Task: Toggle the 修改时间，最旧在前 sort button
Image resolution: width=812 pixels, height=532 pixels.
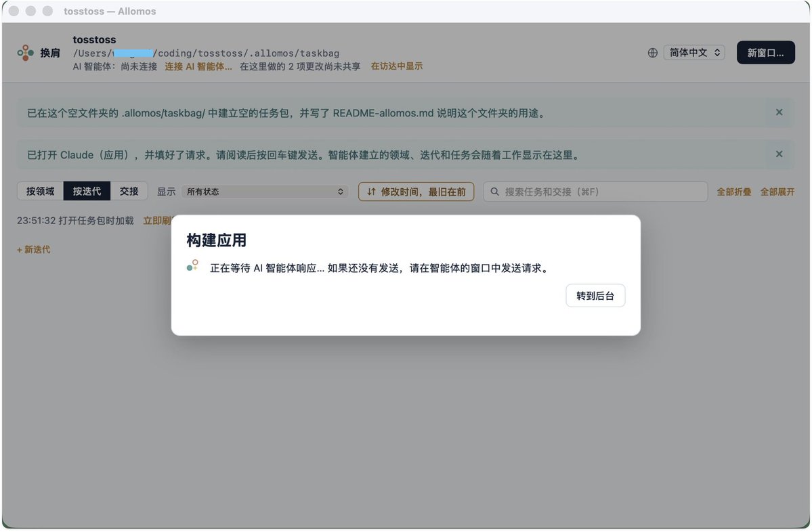Action: (416, 192)
